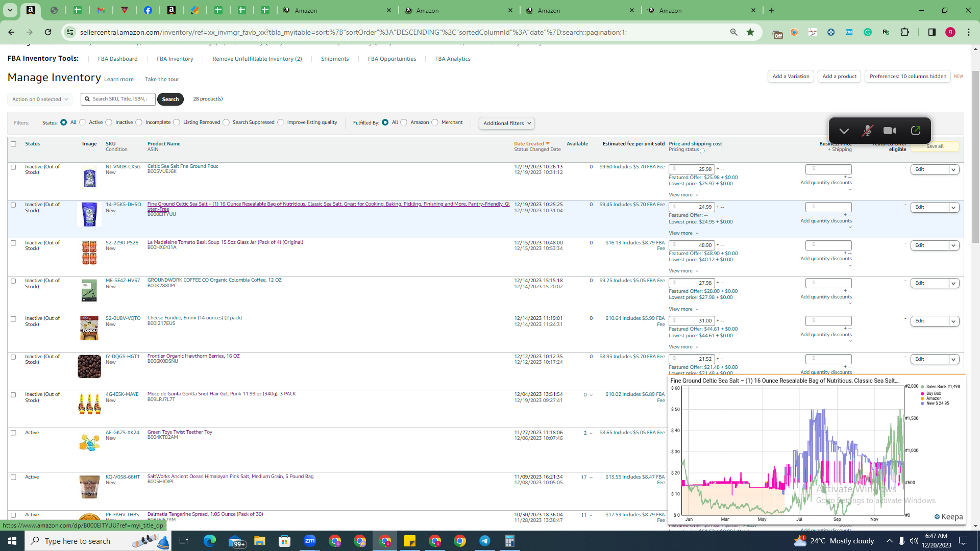
Task: Select Fulfilled By Amazon radio button
Action: coord(404,122)
